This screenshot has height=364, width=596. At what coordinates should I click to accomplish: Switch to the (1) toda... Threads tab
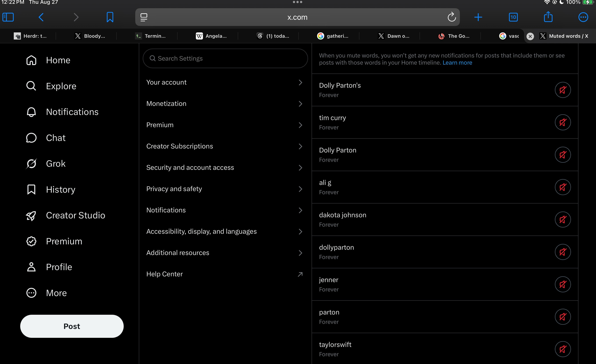coord(273,36)
